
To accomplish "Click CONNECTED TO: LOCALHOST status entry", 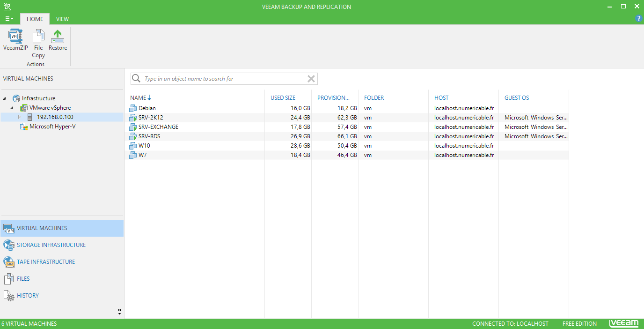I will tap(510, 324).
